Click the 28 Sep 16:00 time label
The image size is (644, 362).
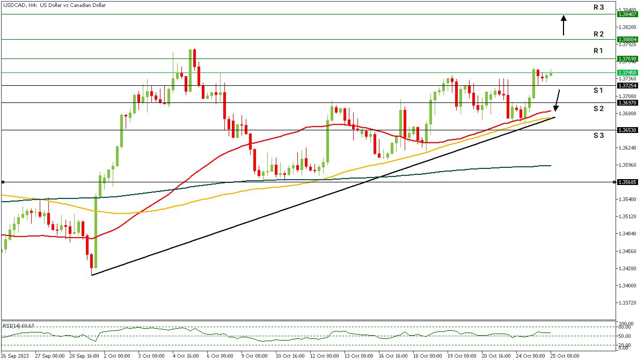pos(84,356)
